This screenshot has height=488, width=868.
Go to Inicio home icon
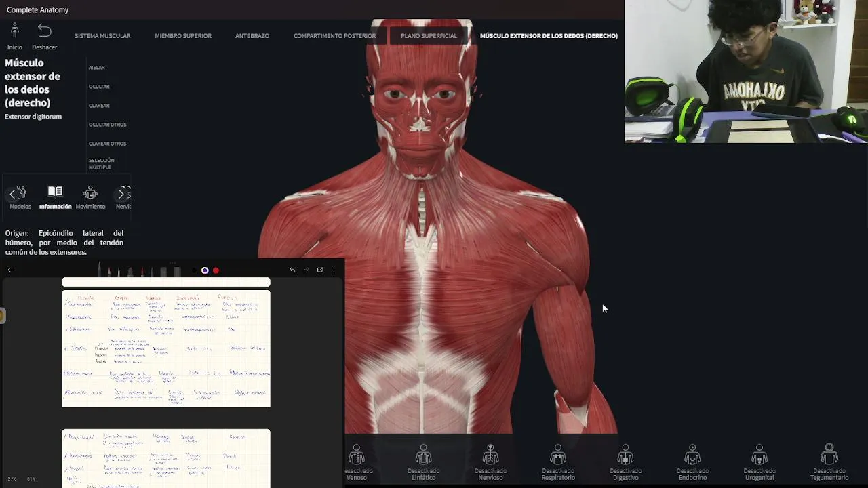[x=15, y=30]
